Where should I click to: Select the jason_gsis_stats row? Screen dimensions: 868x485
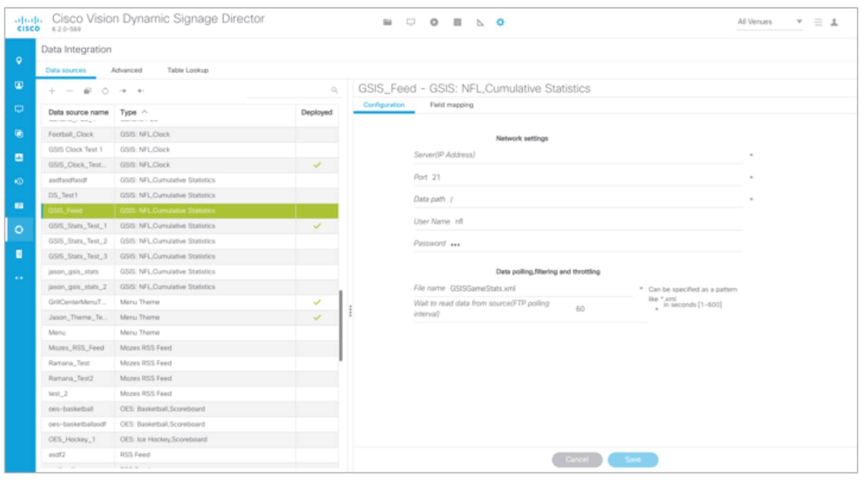(190, 272)
